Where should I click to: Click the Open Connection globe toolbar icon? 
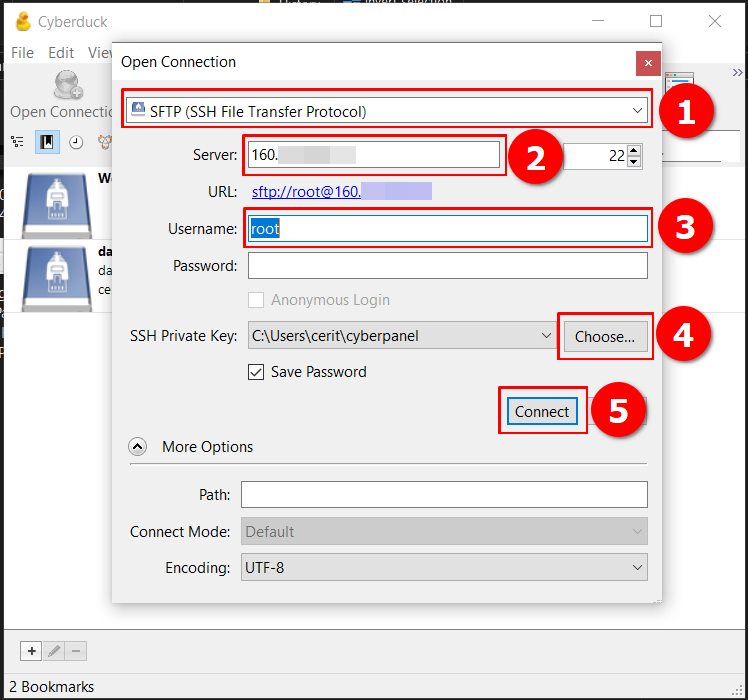pyautogui.click(x=68, y=84)
